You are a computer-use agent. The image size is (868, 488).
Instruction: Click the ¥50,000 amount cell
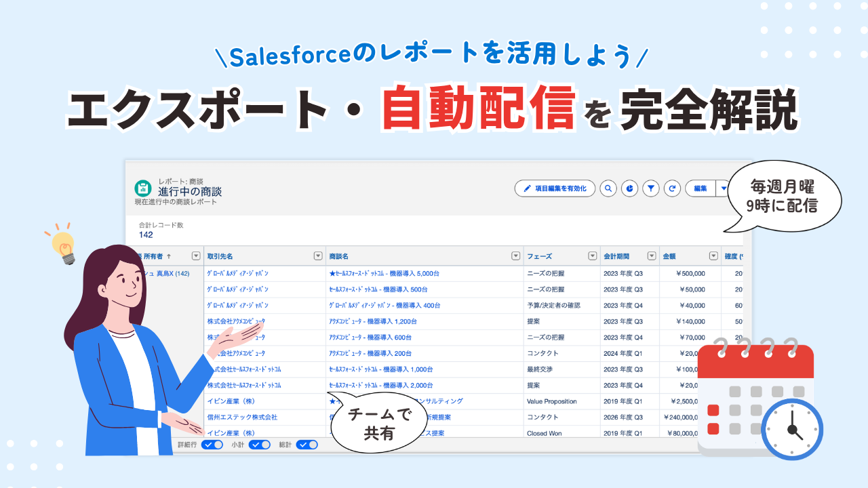pos(690,289)
